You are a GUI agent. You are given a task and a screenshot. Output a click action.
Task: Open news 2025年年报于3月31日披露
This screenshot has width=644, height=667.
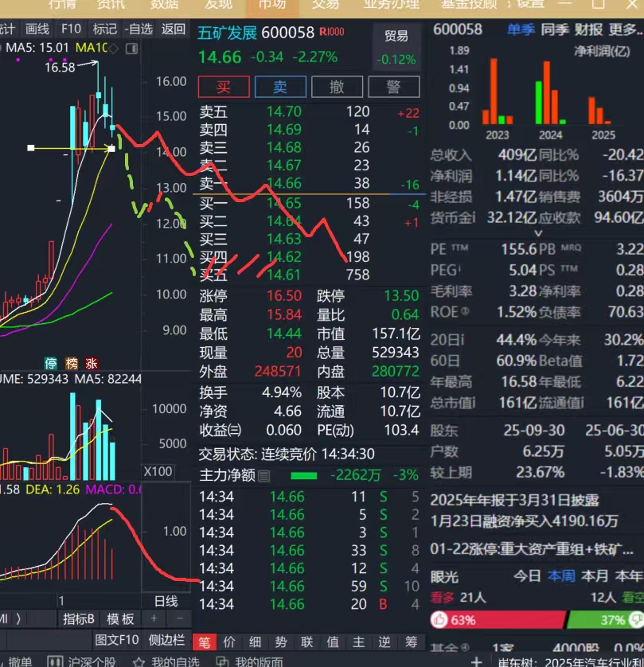click(x=515, y=500)
